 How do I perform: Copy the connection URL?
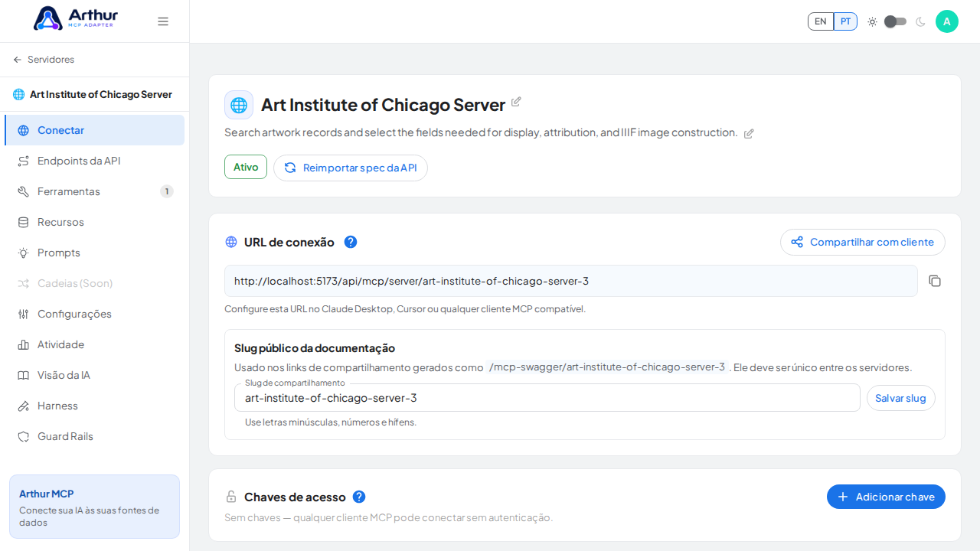click(x=935, y=281)
